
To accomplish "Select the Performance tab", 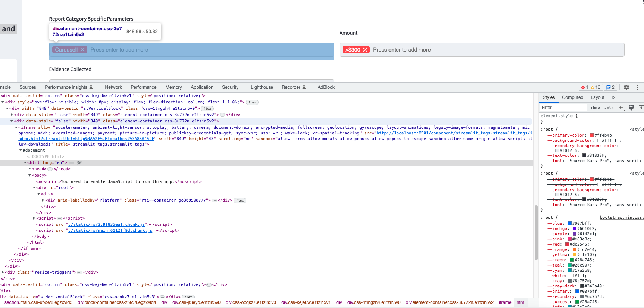I will click(x=144, y=87).
